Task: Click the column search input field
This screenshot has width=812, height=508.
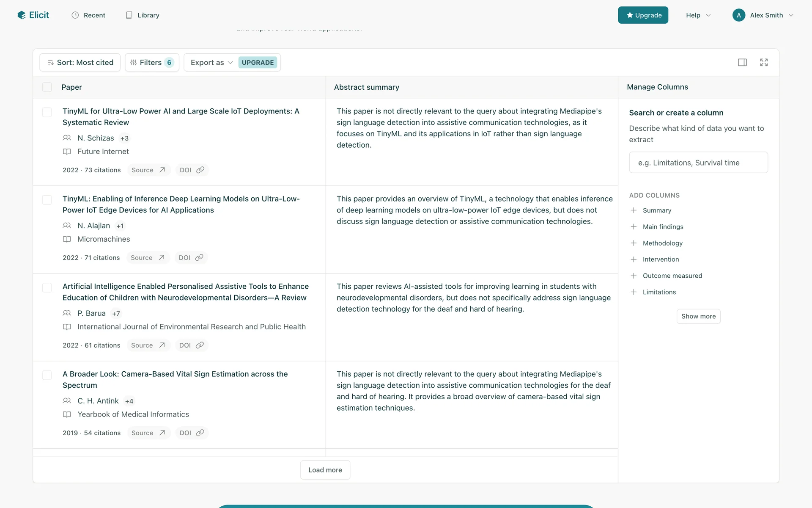Action: [x=698, y=163]
